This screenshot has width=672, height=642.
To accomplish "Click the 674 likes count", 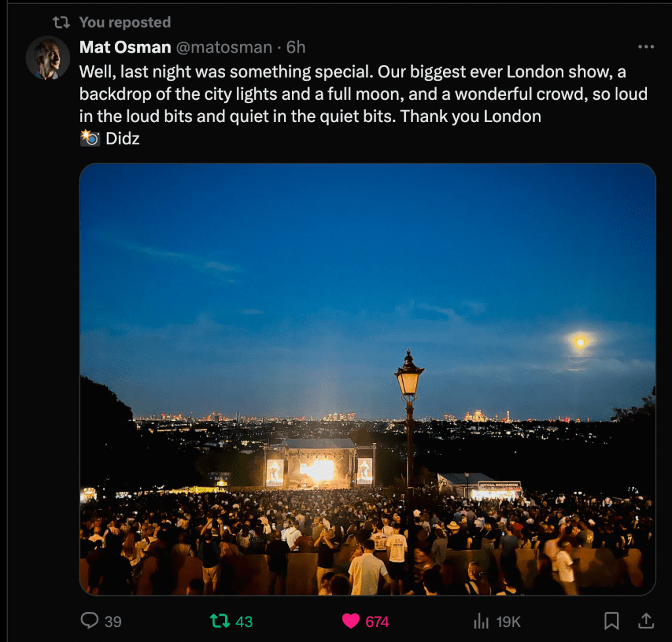I will pyautogui.click(x=377, y=621).
